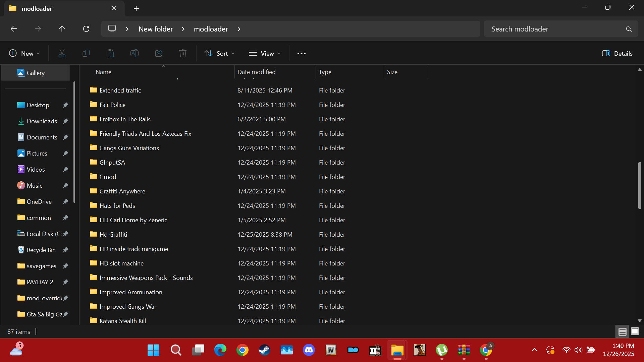The height and width of the screenshot is (362, 644).
Task: Click New folder in the breadcrumb path
Action: pos(156,29)
